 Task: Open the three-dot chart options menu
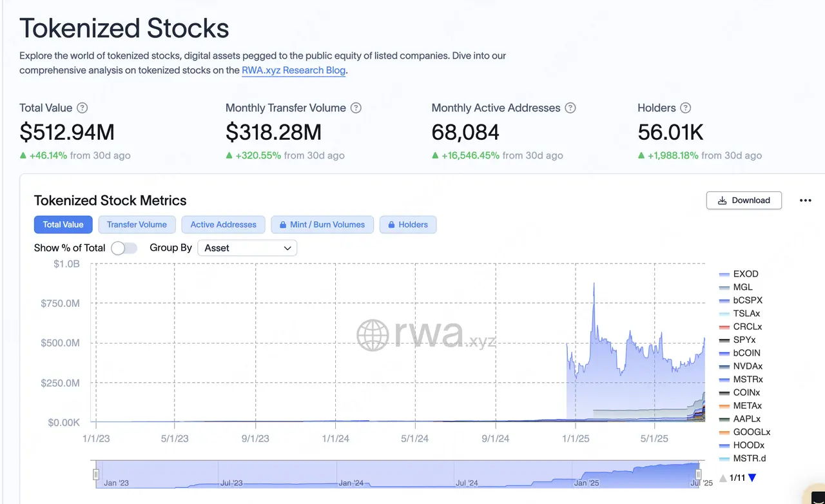pyautogui.click(x=805, y=200)
